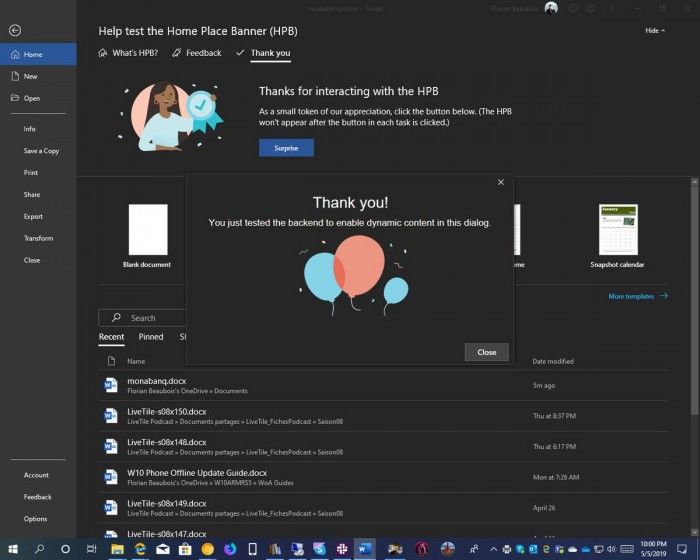Screen dimensions: 700x560
Task: Open the taskbar People icon
Action: [x=474, y=549]
